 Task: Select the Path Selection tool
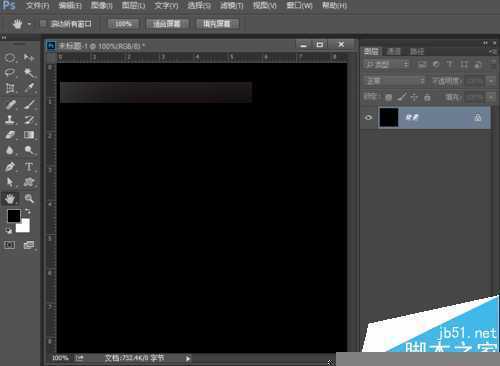pos(10,182)
